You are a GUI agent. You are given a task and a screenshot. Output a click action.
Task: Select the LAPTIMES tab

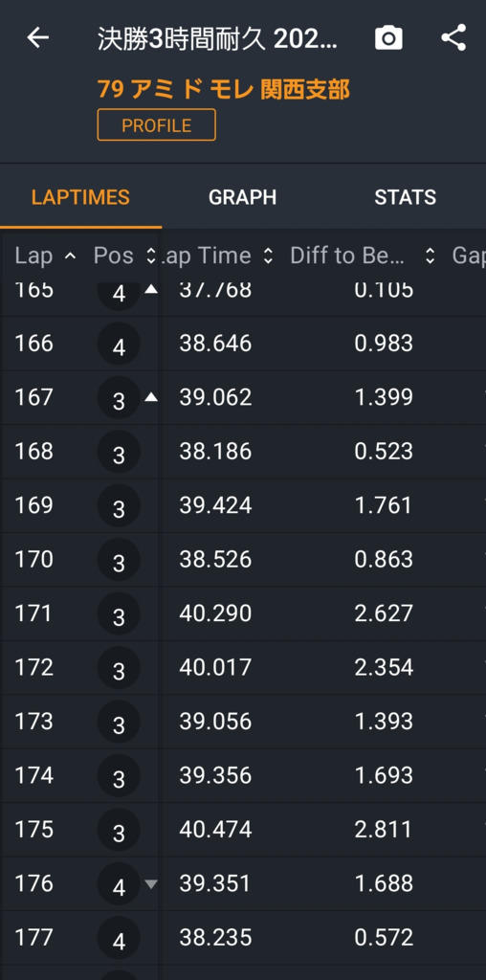tap(80, 197)
